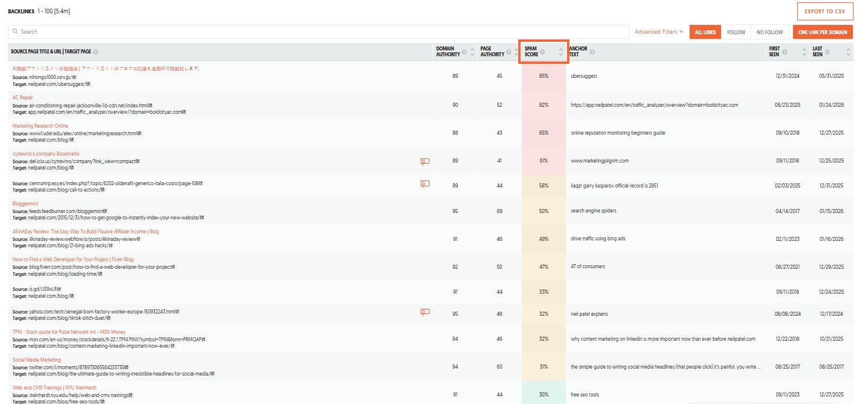868x404 pixels.
Task: Click anchor text 'free seo tools'
Action: [x=585, y=395]
